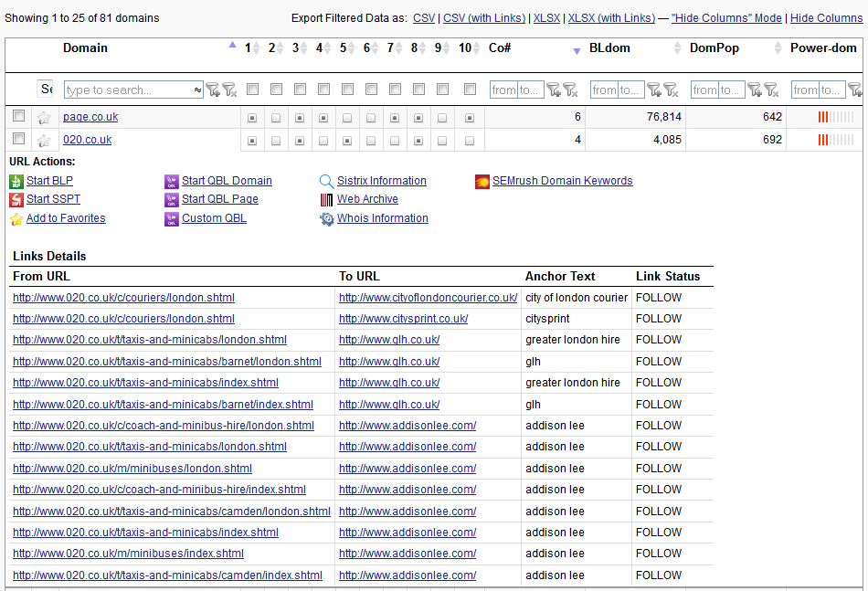Tick the filter checkbox under column 9
Screen dimensions: 868x591
point(443,90)
